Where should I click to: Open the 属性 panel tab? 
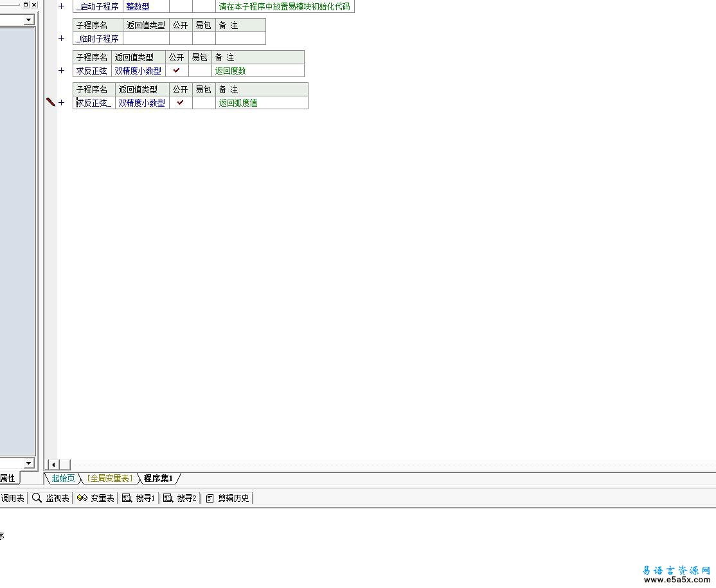tap(8, 478)
